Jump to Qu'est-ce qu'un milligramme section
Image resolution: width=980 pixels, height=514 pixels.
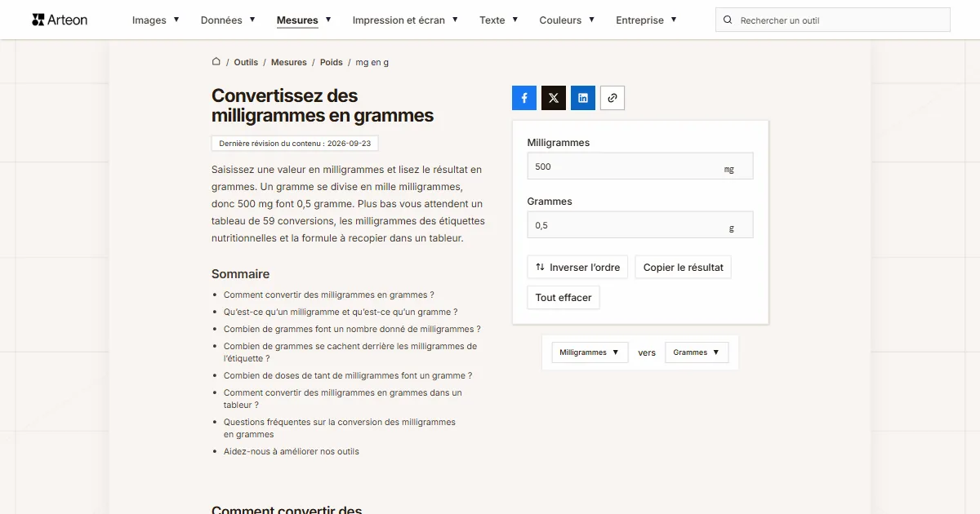(341, 312)
